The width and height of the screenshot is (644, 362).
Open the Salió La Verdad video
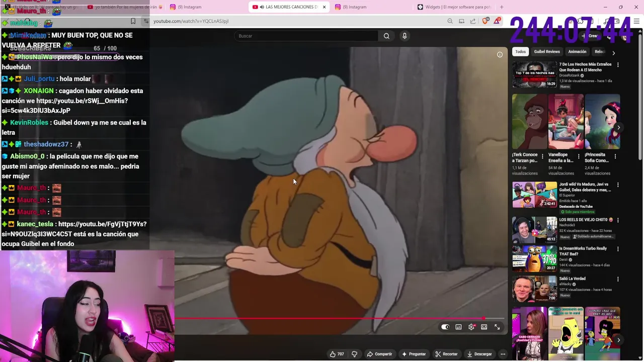573,279
